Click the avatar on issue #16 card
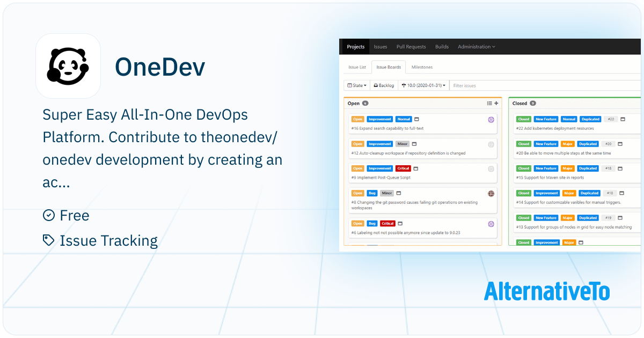This screenshot has width=644, height=338. [491, 120]
